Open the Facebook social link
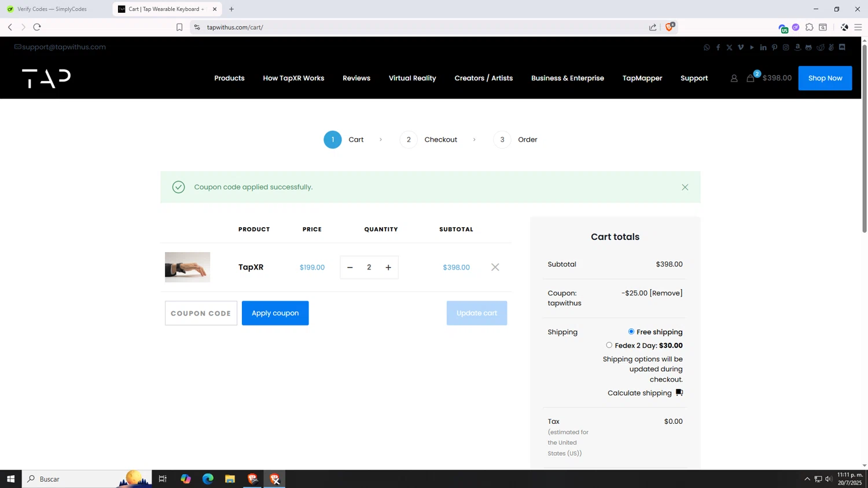Viewport: 868px width, 488px height. pyautogui.click(x=718, y=47)
